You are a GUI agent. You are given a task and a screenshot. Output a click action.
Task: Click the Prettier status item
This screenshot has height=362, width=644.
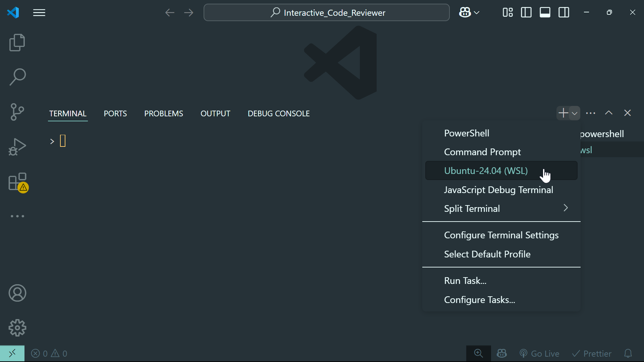point(592,353)
